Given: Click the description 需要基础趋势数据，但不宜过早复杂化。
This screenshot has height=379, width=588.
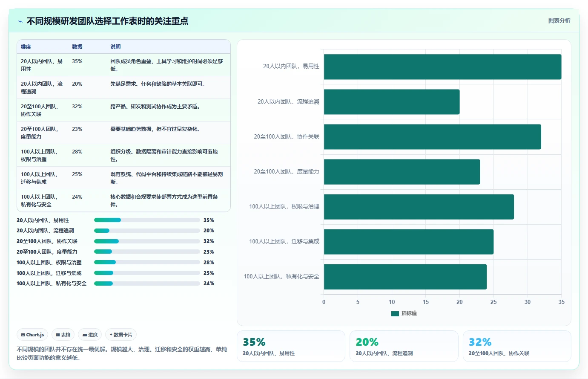Looking at the screenshot, I should [155, 129].
